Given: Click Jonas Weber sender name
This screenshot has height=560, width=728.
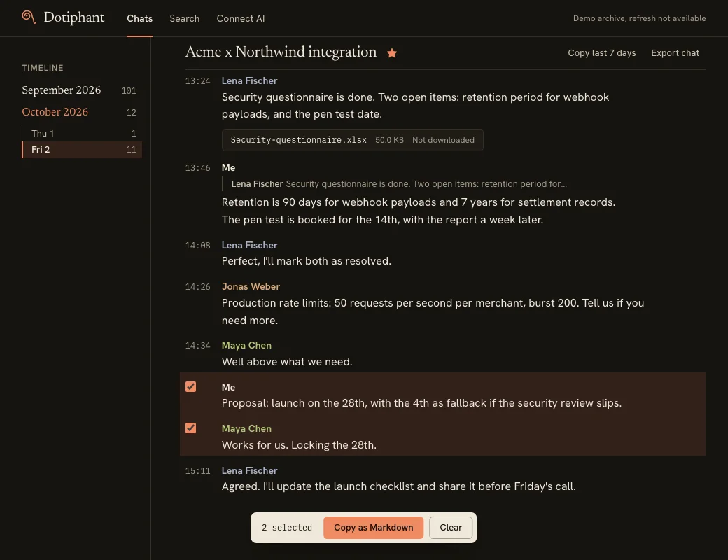Looking at the screenshot, I should (251, 286).
